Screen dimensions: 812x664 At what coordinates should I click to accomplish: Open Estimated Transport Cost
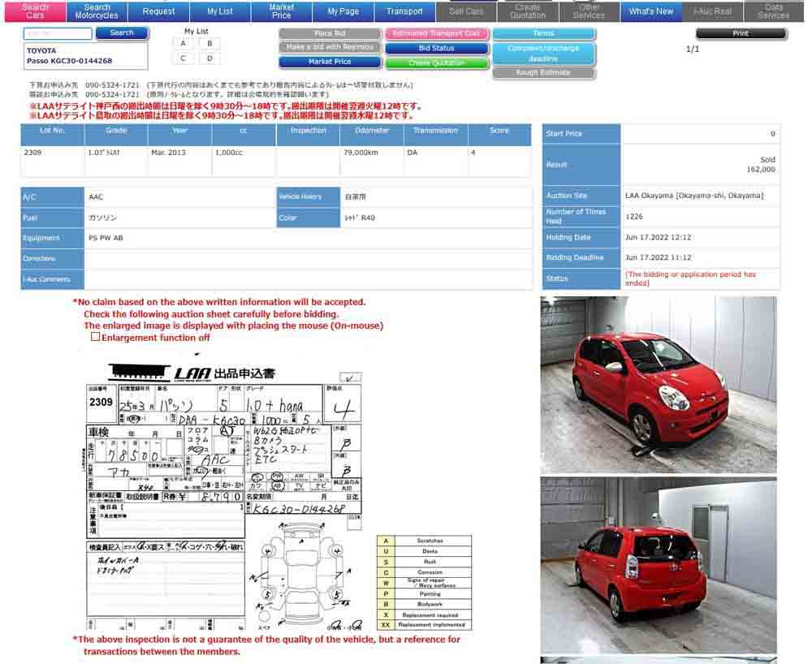437,33
